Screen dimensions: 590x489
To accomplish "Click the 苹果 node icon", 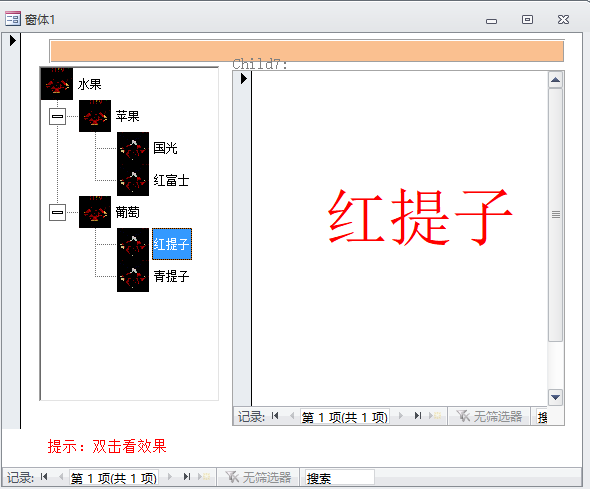I will [95, 116].
